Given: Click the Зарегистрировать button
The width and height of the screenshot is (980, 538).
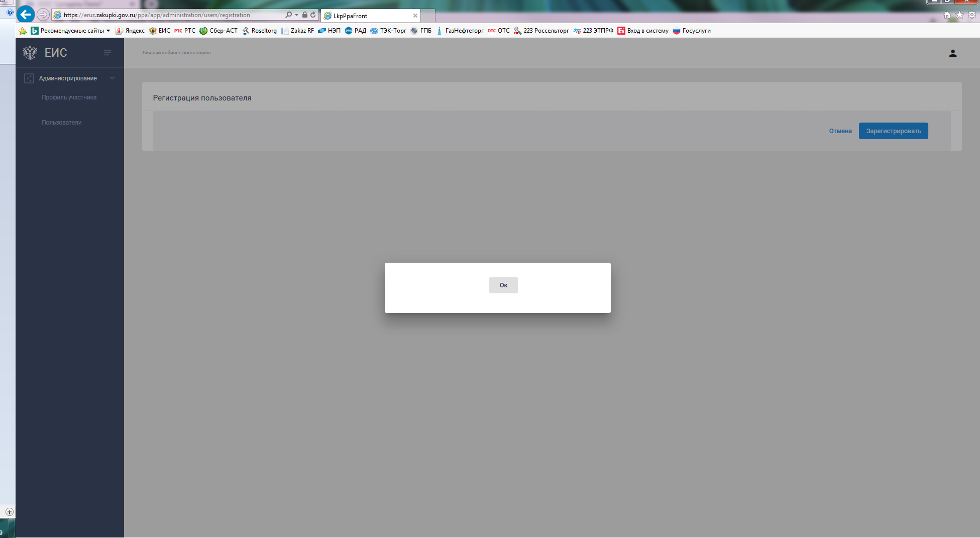Looking at the screenshot, I should [x=893, y=131].
